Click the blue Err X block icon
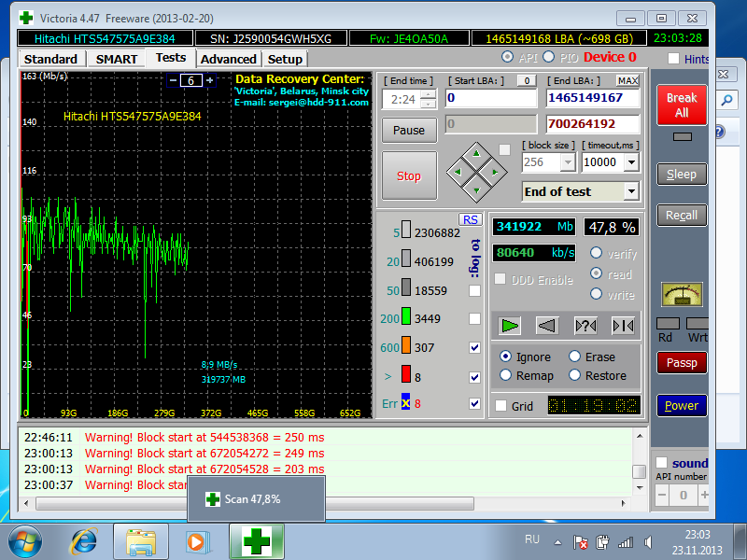Image resolution: width=747 pixels, height=560 pixels. coord(405,402)
